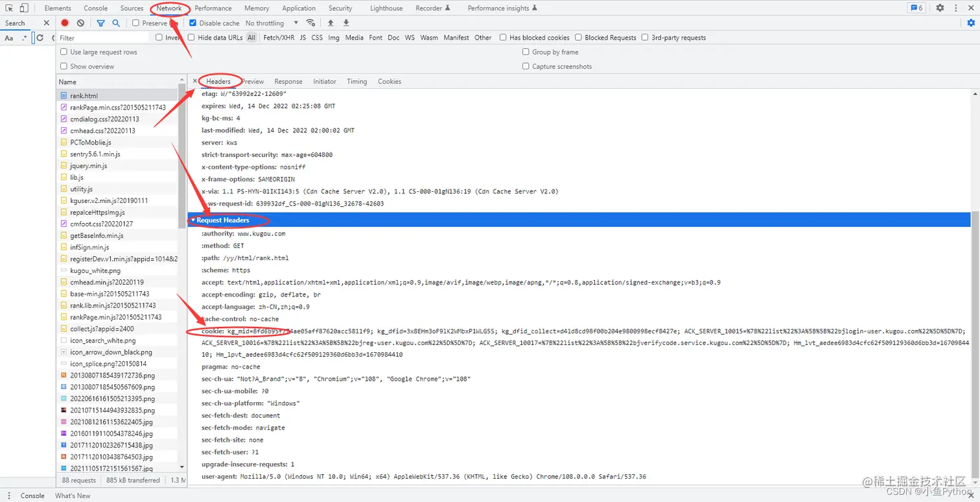Switch to the Response tab
Image resolution: width=980 pixels, height=502 pixels.
(288, 81)
